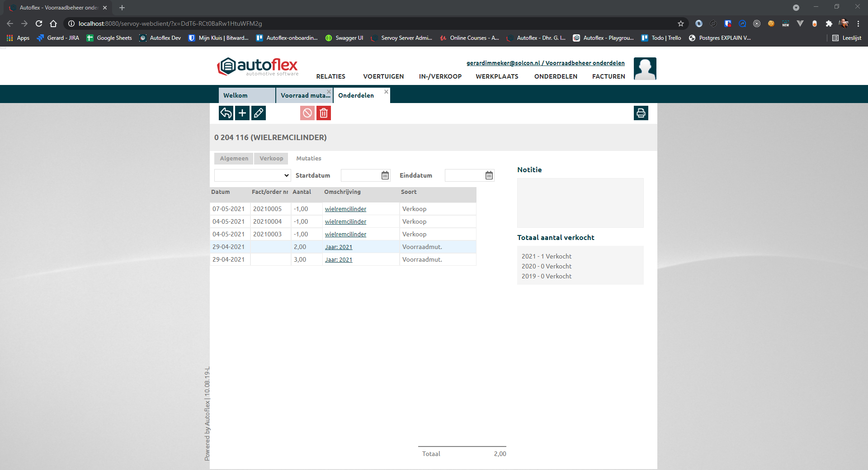
Task: Open the ONDERDELEN main menu
Action: click(x=556, y=76)
